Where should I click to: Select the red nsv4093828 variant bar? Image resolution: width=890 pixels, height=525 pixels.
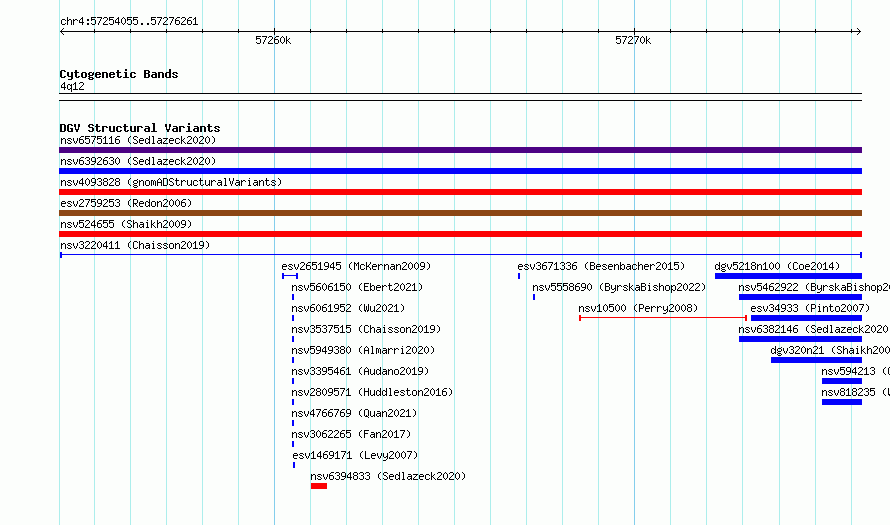click(x=460, y=192)
